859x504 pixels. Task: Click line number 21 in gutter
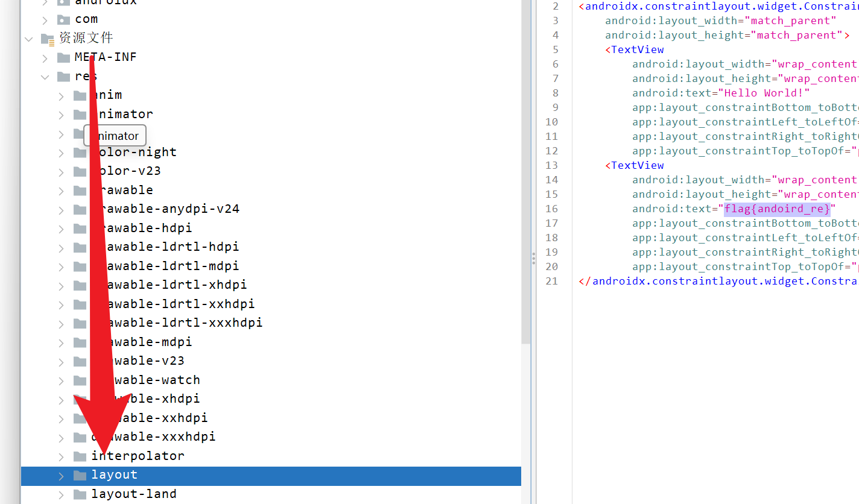click(x=552, y=281)
